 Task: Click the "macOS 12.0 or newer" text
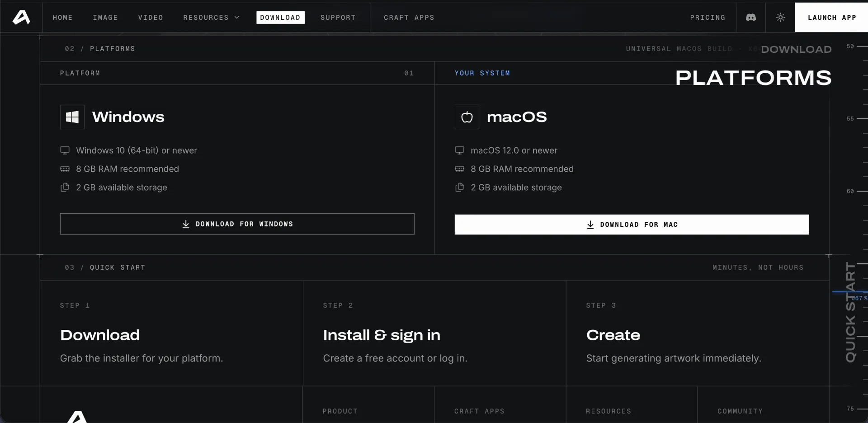coord(514,150)
